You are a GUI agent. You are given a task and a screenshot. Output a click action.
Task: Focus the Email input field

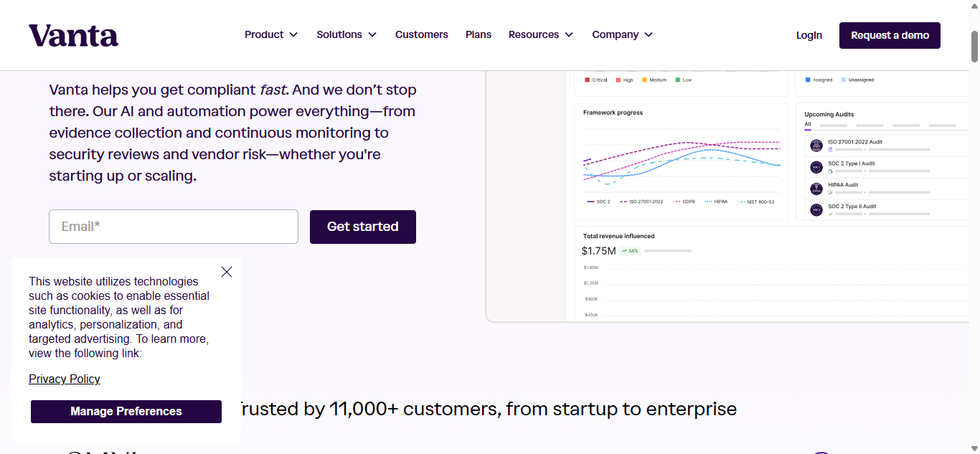[x=174, y=227]
